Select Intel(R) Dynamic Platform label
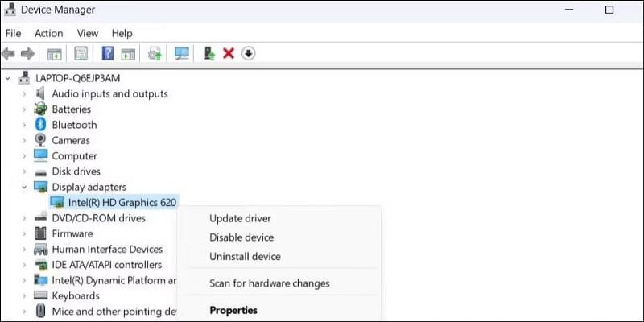644x322 pixels. (114, 280)
